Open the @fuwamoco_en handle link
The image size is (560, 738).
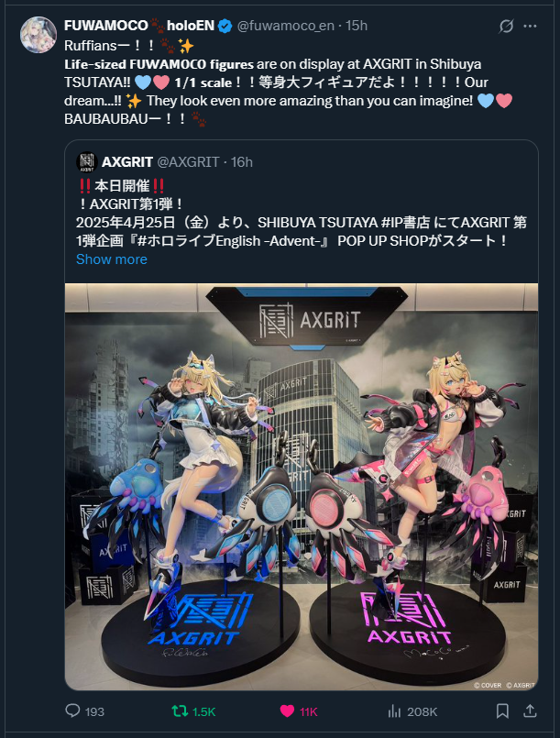point(286,26)
